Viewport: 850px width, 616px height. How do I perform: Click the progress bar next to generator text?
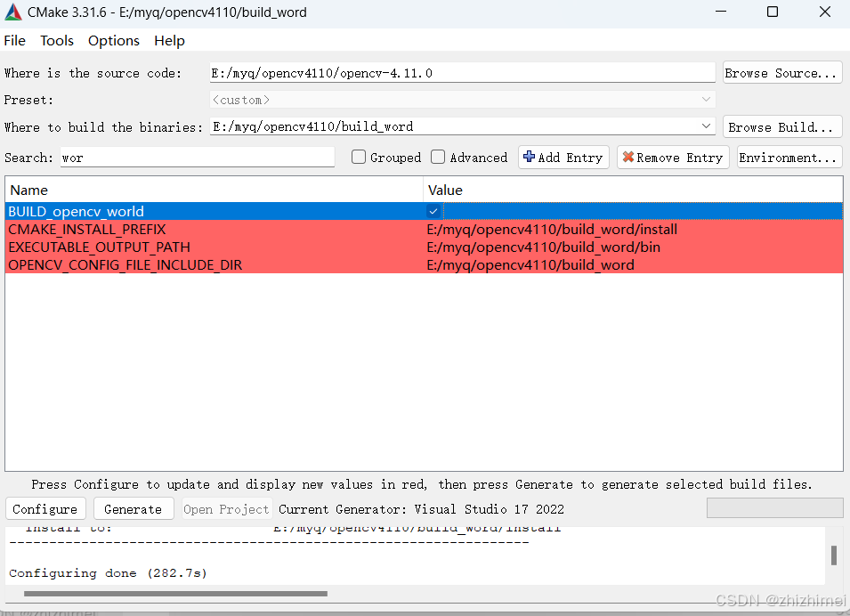[774, 508]
